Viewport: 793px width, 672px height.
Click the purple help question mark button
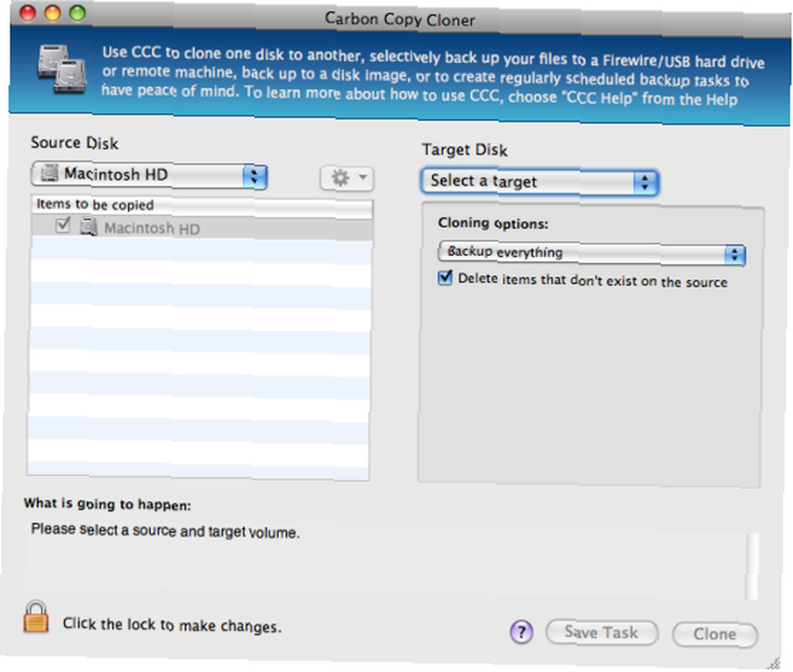coord(522,632)
